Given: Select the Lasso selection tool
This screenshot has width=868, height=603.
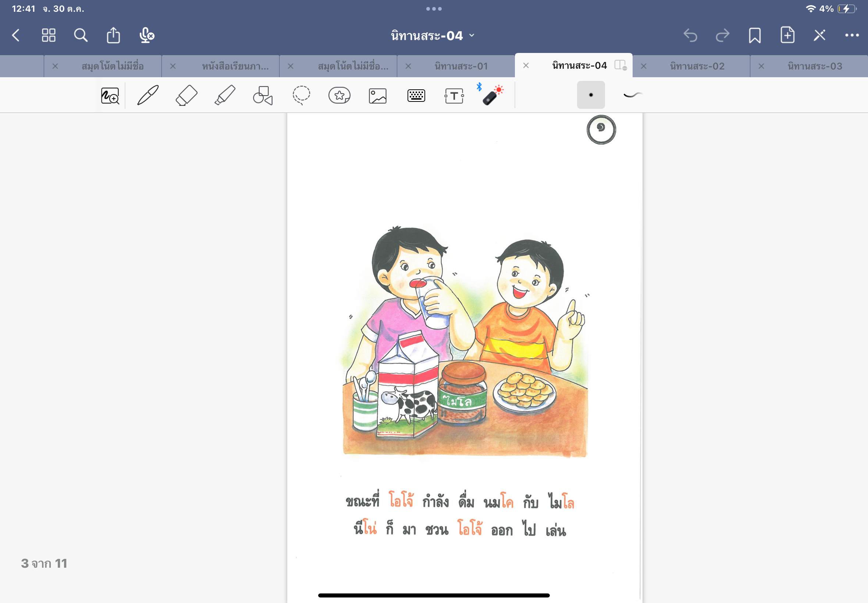Looking at the screenshot, I should pos(301,95).
